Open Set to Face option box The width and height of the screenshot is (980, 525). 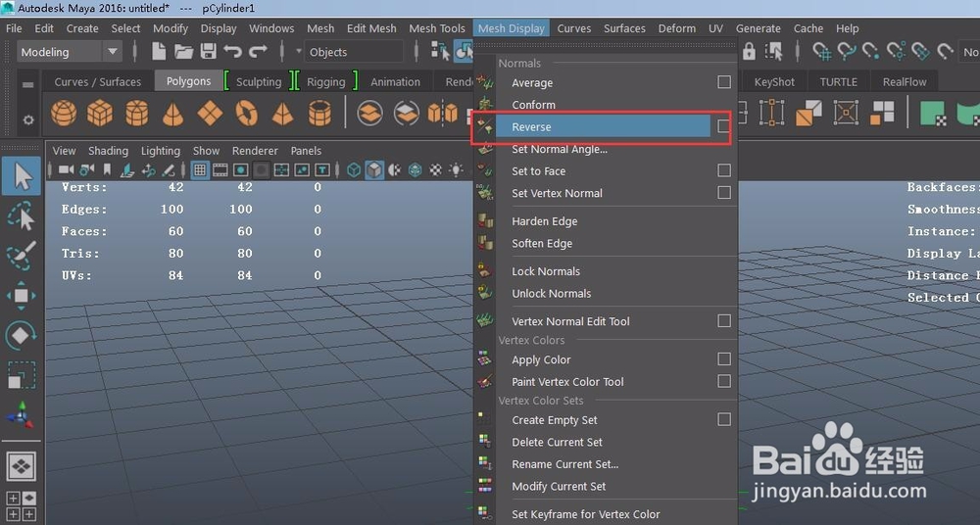click(724, 170)
